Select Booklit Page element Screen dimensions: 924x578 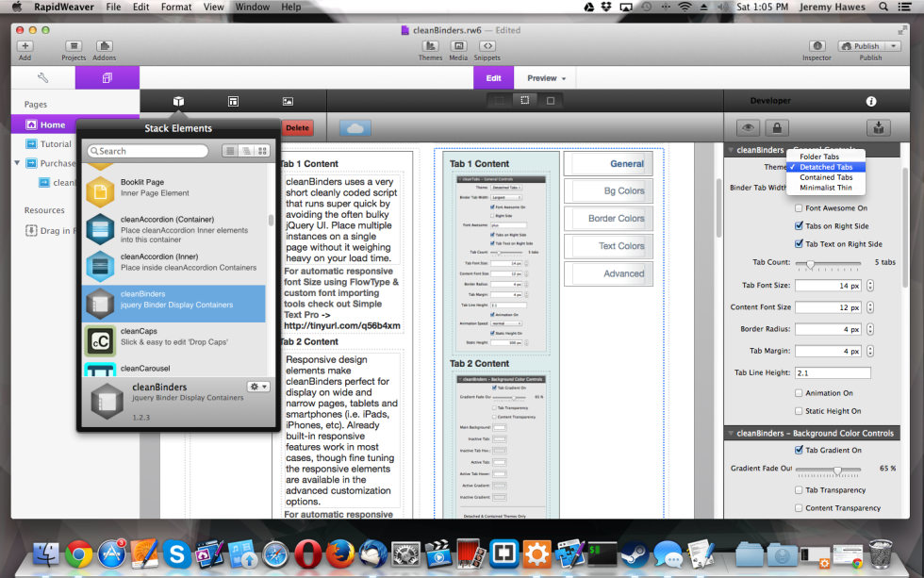point(175,190)
